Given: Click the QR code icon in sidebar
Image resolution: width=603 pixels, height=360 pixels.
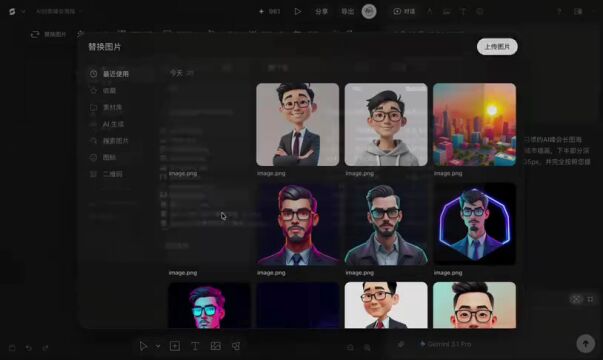Looking at the screenshot, I should (x=93, y=174).
